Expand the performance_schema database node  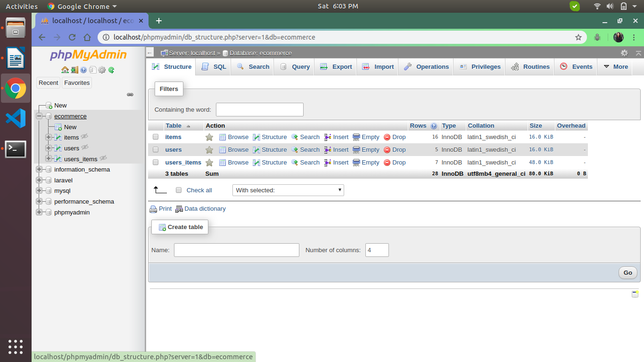39,202
